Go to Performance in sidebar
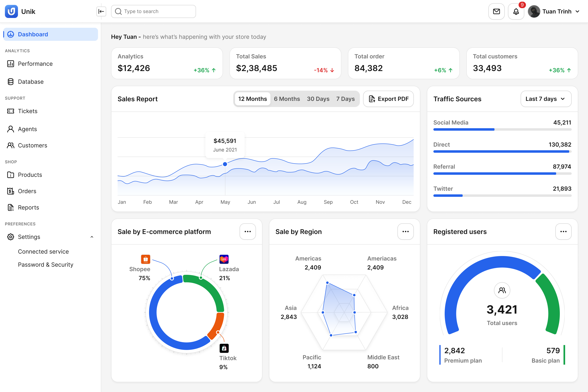 (x=35, y=64)
